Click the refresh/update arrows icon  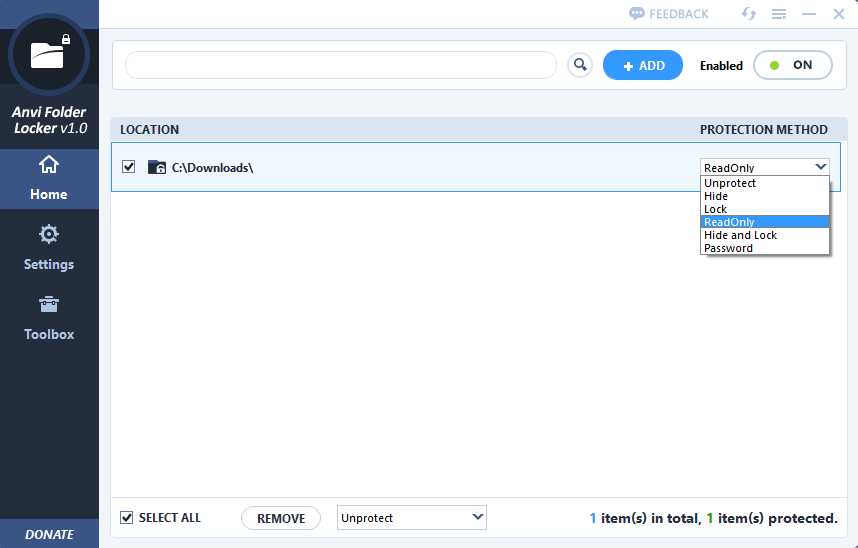pyautogui.click(x=749, y=14)
